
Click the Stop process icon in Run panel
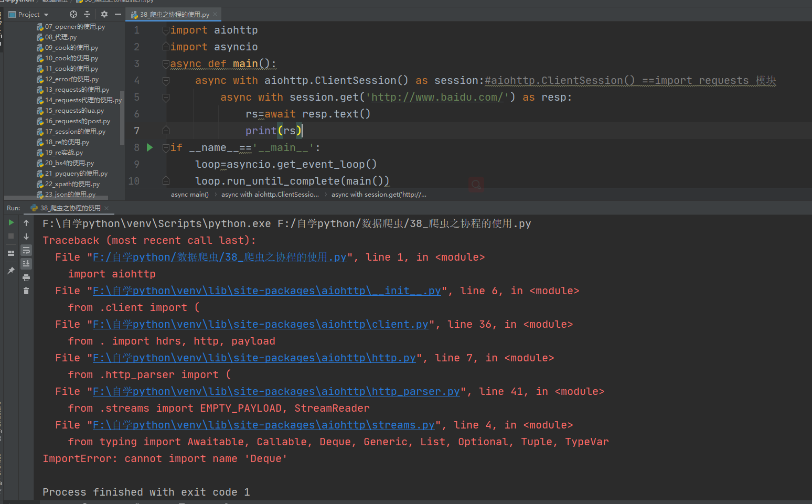(11, 237)
